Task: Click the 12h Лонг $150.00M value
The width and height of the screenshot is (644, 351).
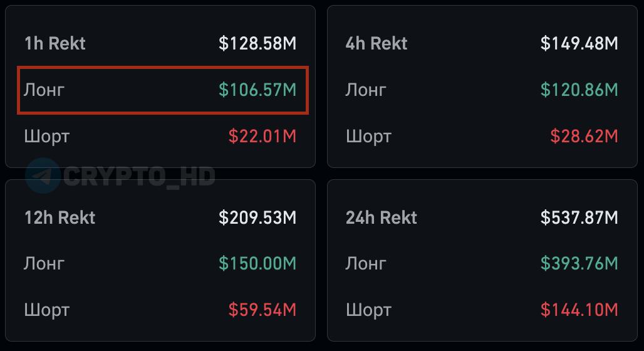Action: point(257,263)
